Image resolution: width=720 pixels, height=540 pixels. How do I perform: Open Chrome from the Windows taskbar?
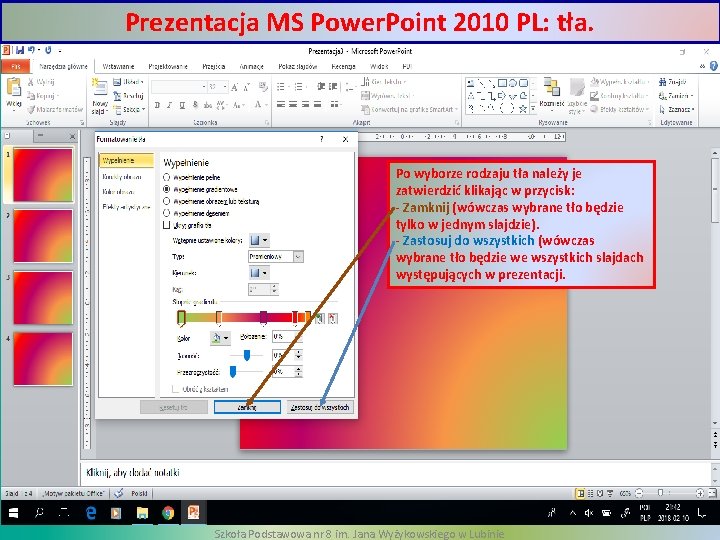click(x=168, y=512)
